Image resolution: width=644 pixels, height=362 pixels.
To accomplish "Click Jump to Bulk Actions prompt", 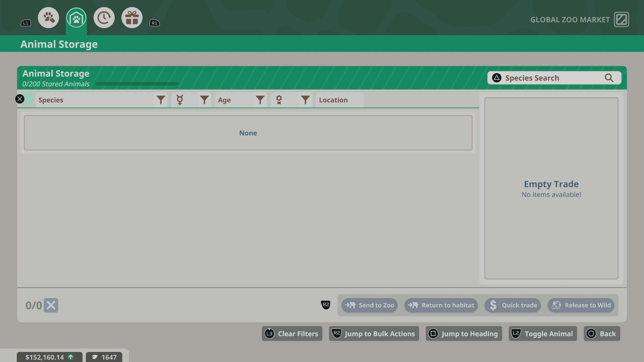I will (374, 334).
